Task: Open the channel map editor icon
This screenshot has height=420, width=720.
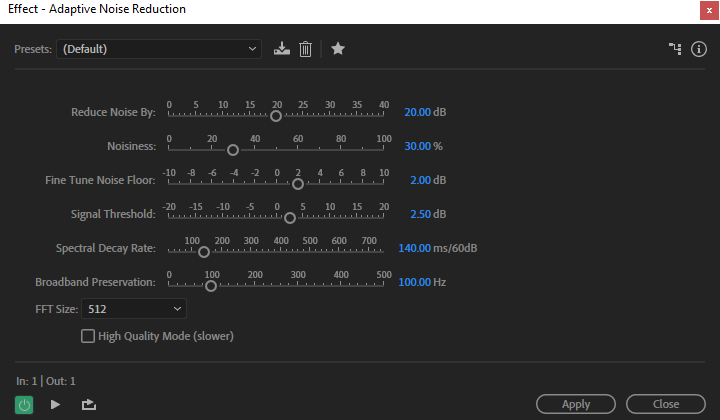Action: (675, 48)
